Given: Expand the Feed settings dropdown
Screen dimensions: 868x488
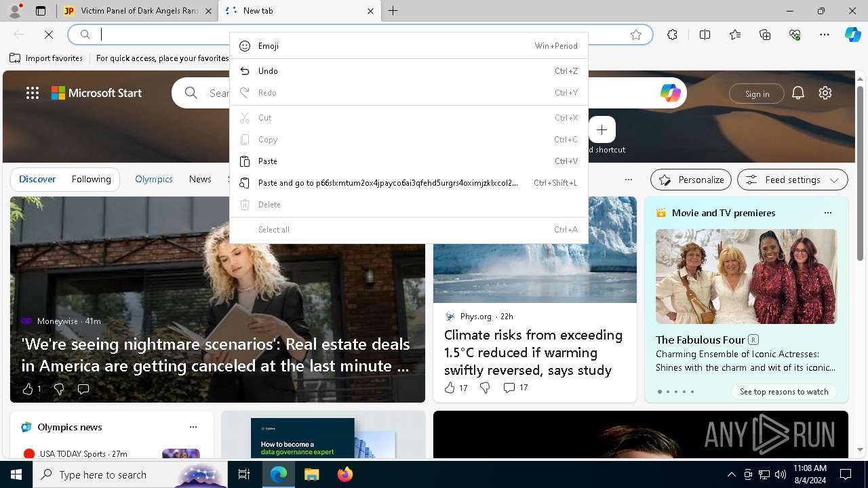Looking at the screenshot, I should click(x=793, y=180).
